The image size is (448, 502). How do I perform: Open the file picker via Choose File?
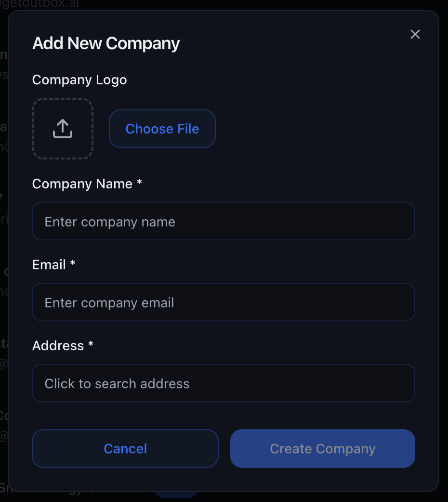pyautogui.click(x=162, y=129)
